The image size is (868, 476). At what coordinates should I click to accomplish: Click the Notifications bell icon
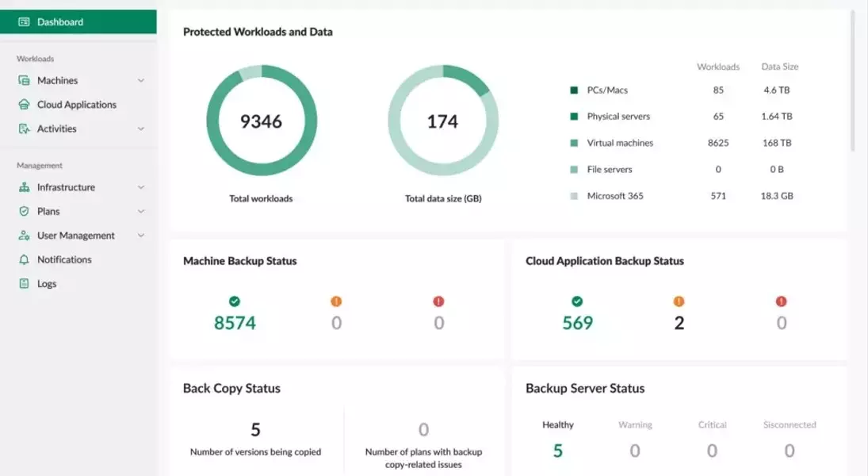pyautogui.click(x=24, y=259)
